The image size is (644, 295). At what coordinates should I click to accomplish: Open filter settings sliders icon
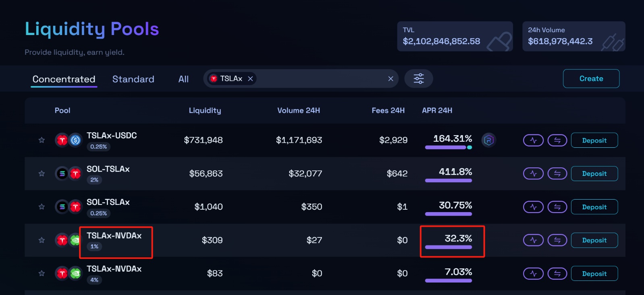(x=418, y=78)
